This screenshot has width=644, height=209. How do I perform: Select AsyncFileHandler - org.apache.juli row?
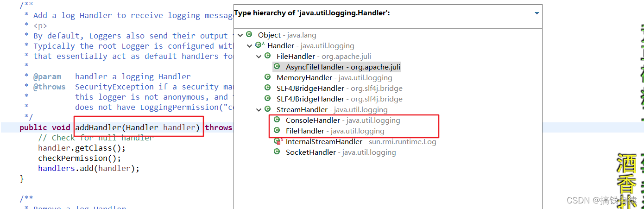343,67
